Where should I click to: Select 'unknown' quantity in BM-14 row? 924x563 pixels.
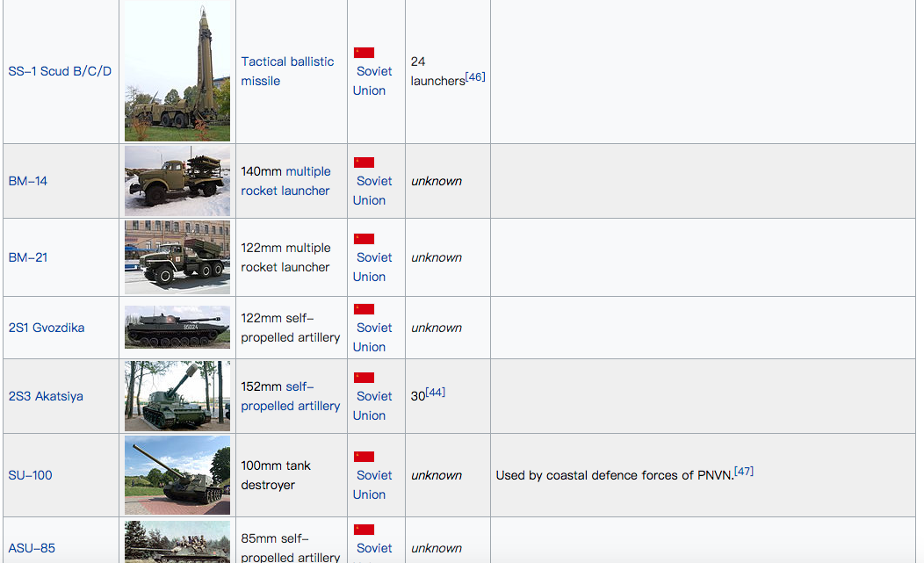pos(437,181)
